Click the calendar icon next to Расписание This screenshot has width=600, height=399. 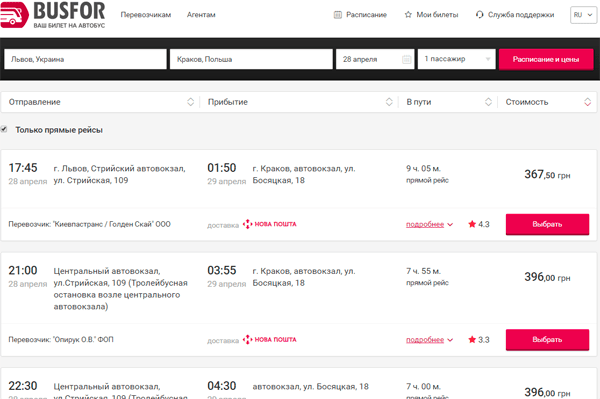pos(338,15)
